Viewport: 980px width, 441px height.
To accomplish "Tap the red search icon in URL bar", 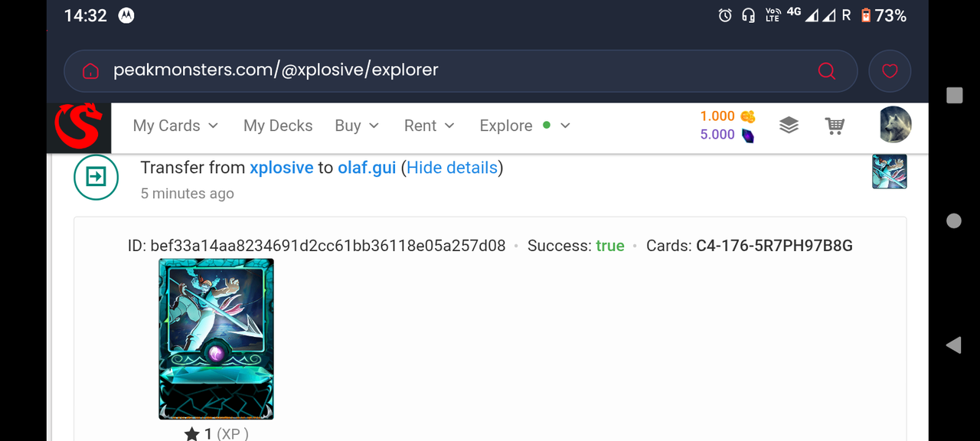I will tap(827, 70).
